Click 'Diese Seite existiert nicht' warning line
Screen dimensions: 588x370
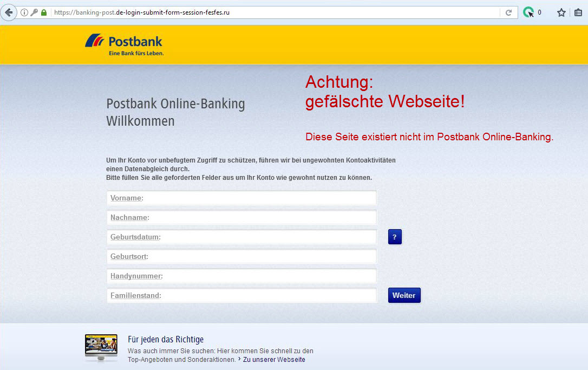(x=429, y=137)
